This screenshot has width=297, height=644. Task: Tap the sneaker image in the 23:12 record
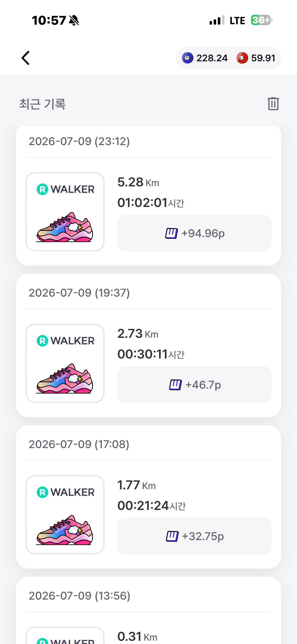[x=65, y=227]
